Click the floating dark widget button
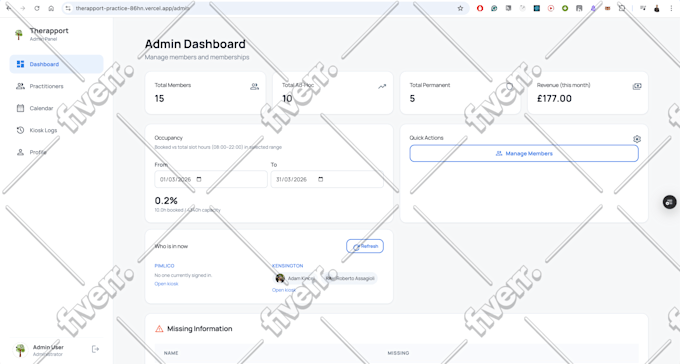The width and height of the screenshot is (680, 364). coord(670,202)
